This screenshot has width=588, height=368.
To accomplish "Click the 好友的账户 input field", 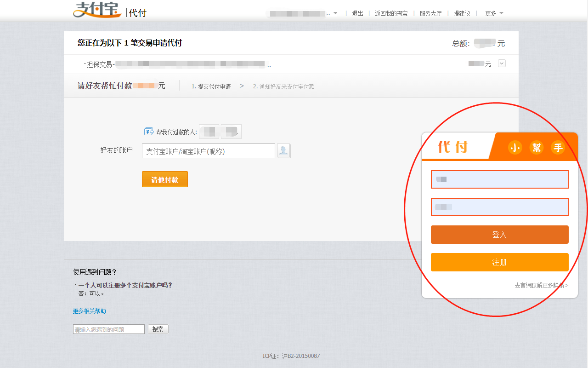I will [209, 151].
